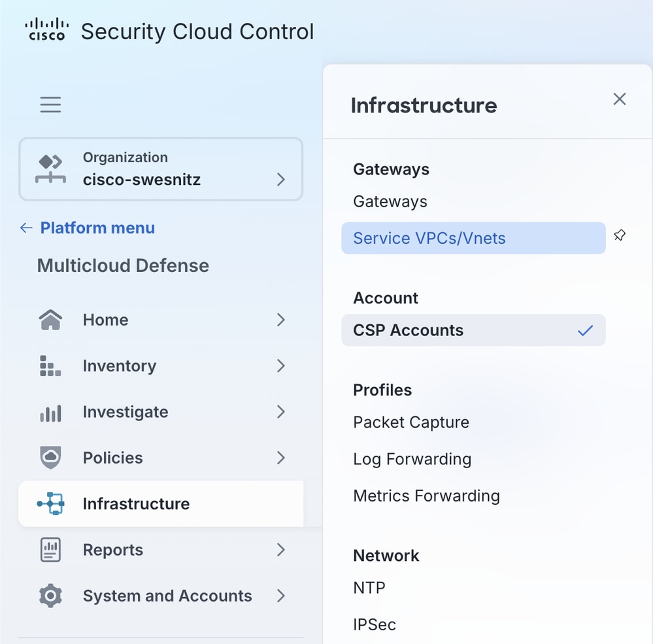Open IPSec network settings
653x644 pixels.
[x=375, y=624]
